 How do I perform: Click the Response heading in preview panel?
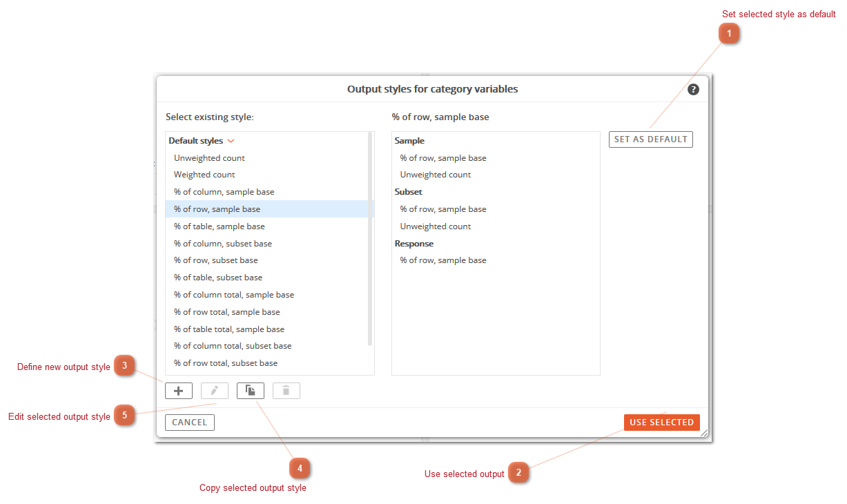click(414, 244)
